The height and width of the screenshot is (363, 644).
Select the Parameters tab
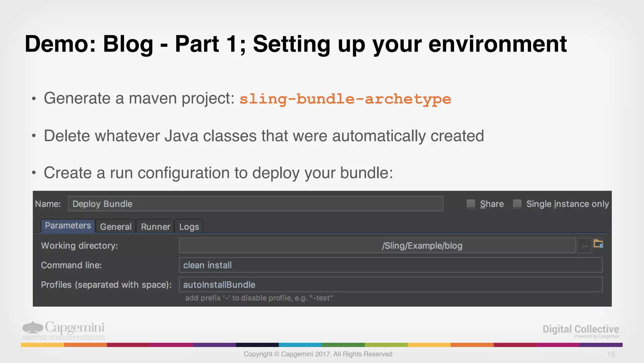coord(68,226)
